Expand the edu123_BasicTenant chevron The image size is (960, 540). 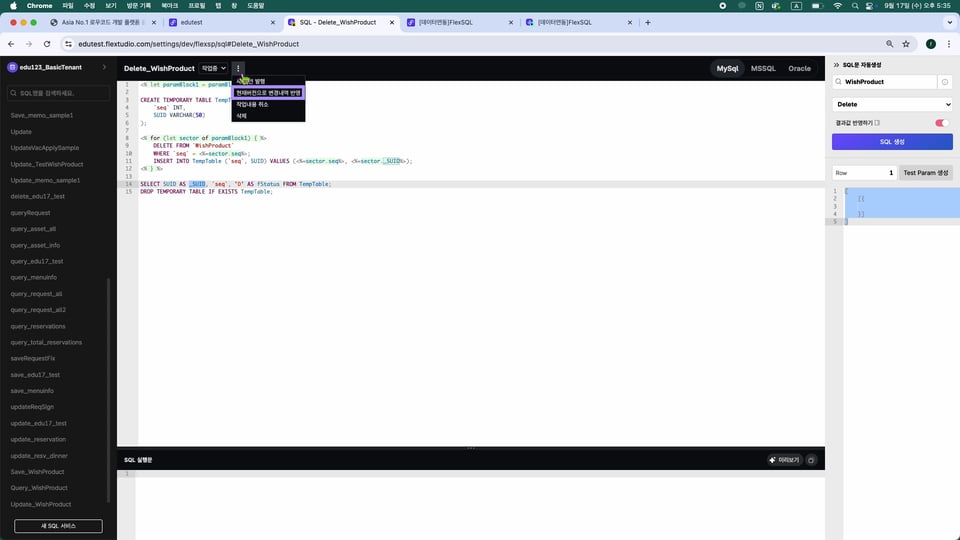(x=104, y=67)
